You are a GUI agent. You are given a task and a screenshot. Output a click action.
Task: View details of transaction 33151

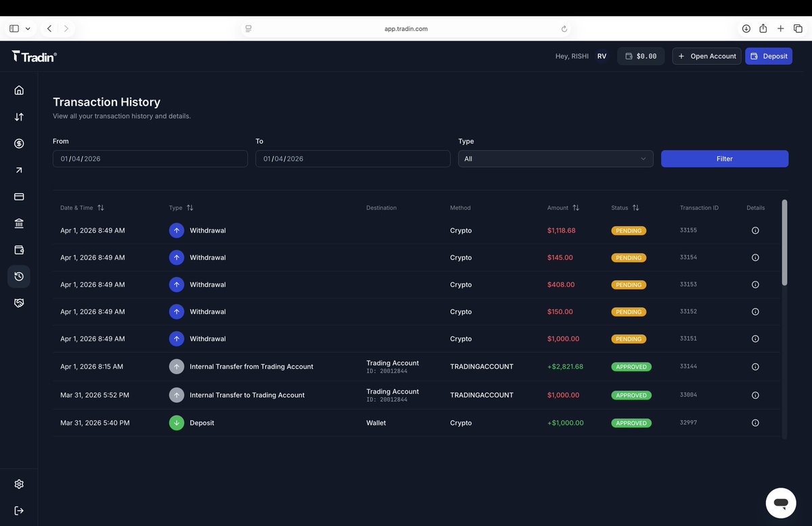click(x=755, y=338)
